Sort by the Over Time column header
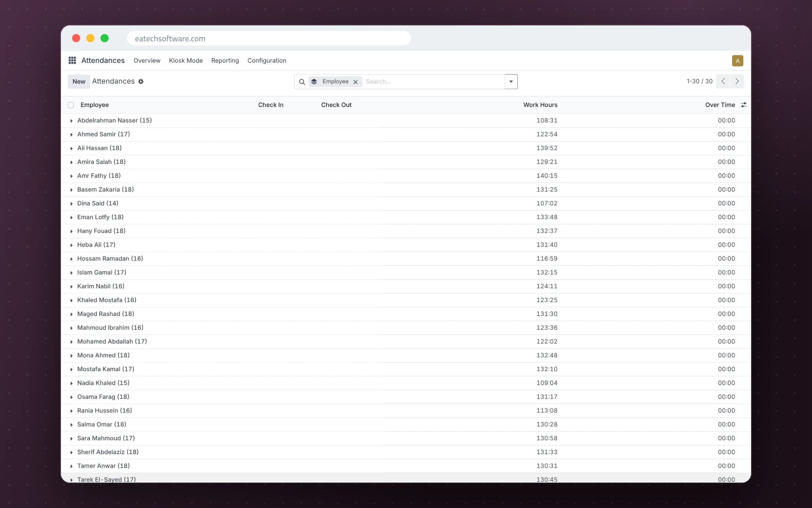Viewport: 812px width, 508px height. (x=720, y=105)
